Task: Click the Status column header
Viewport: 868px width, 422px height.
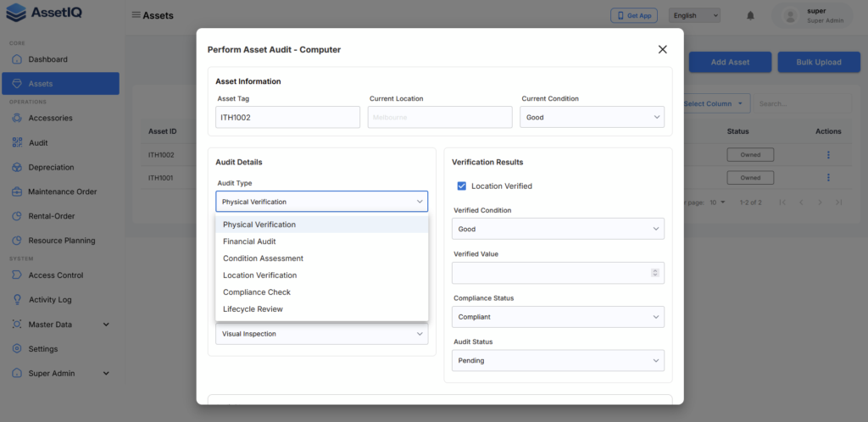Action: coord(737,131)
